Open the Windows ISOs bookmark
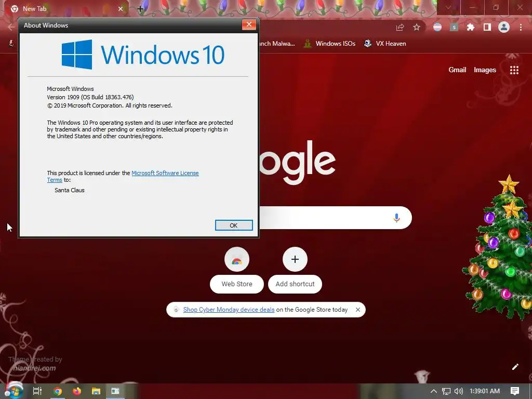532x399 pixels. (x=330, y=44)
